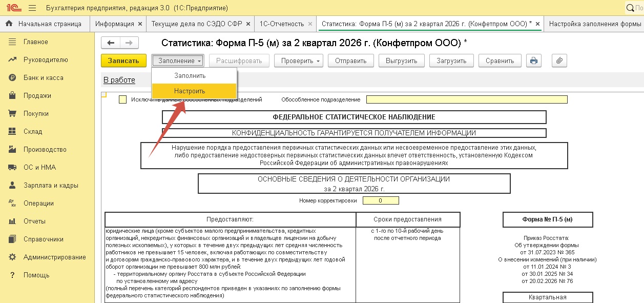Click the Предоставляют: column header
This screenshot has width=644, height=303.
pyautogui.click(x=230, y=219)
